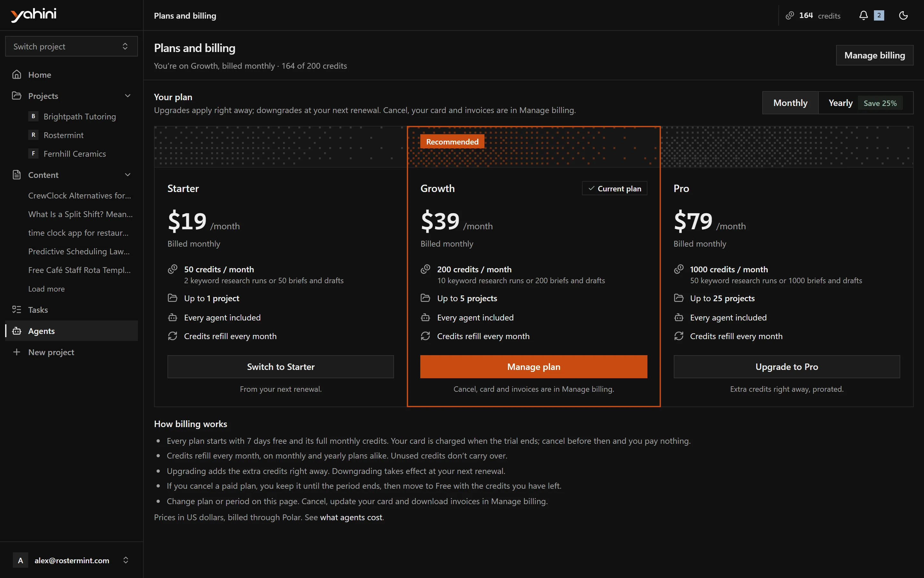Toggle dark mode moon icon

tap(903, 15)
